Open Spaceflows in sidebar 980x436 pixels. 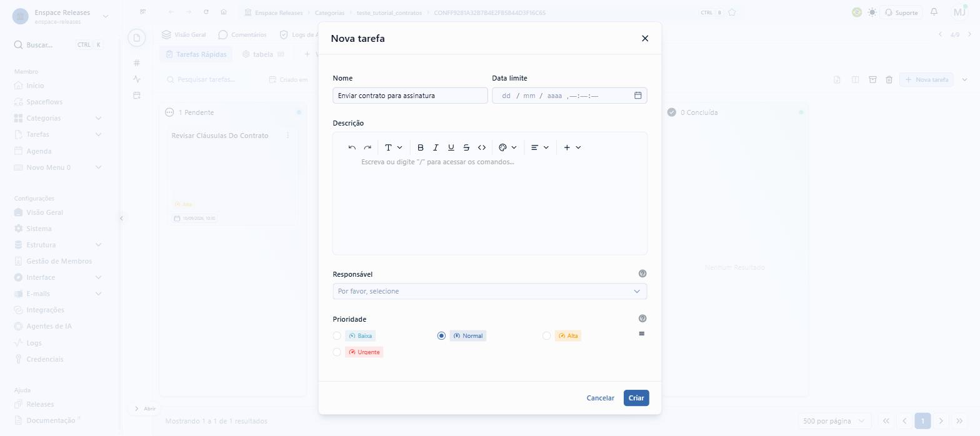pyautogui.click(x=58, y=102)
